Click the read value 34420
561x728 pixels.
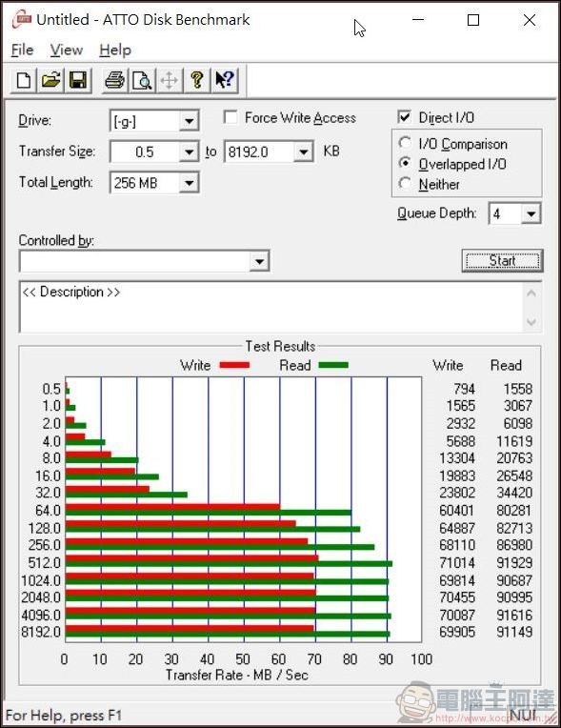point(514,493)
